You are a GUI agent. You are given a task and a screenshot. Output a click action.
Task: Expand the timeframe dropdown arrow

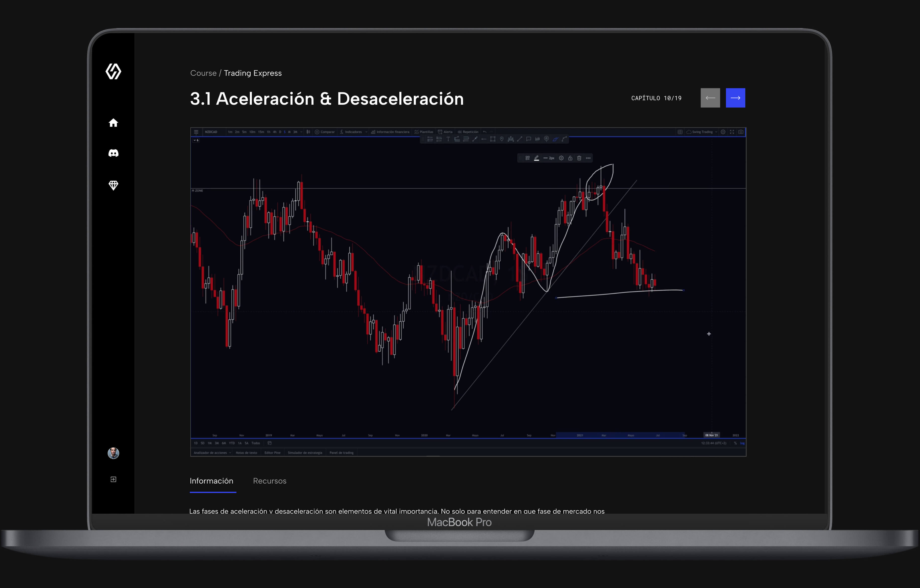[x=301, y=132]
